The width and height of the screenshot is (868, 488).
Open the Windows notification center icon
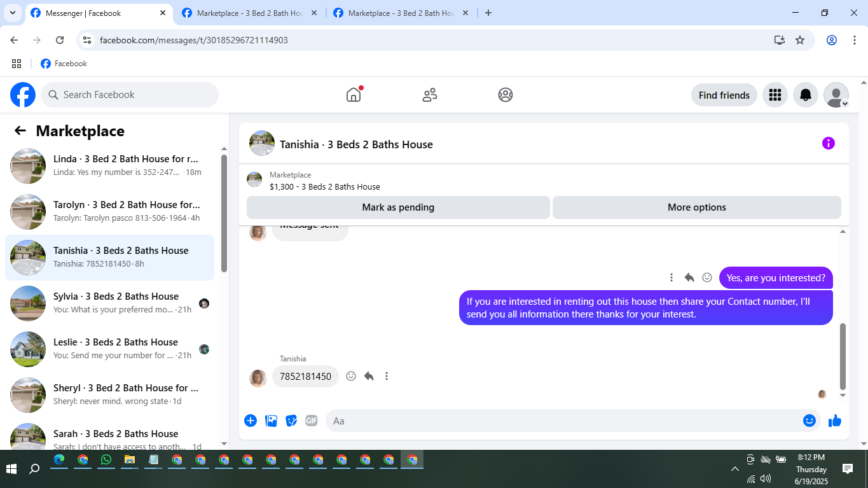848,469
